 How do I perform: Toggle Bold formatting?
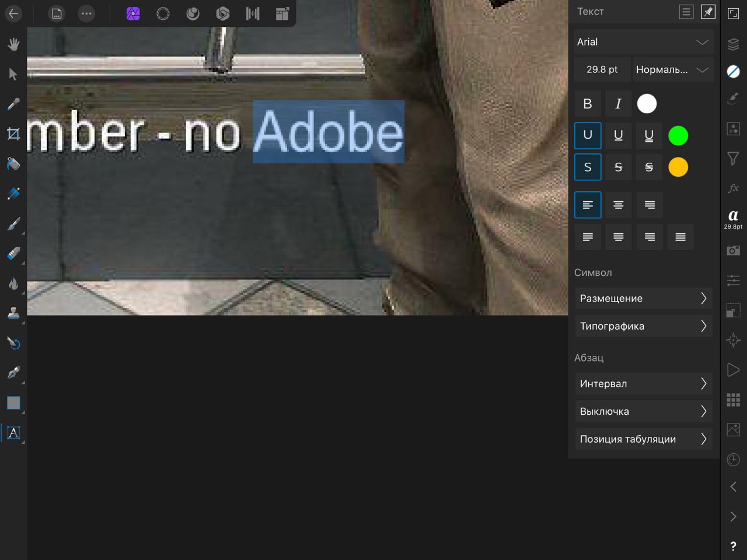click(588, 104)
